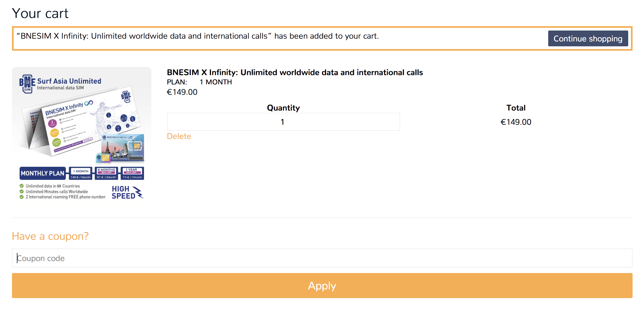644x315 pixels.
Task: Edit the quantity field value
Action: 283,122
